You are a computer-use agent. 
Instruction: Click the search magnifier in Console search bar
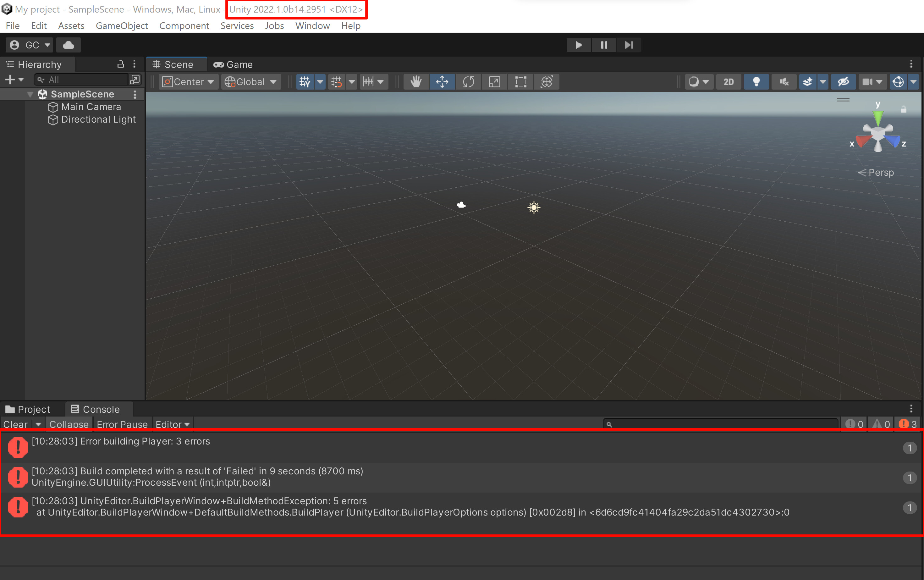click(x=610, y=424)
